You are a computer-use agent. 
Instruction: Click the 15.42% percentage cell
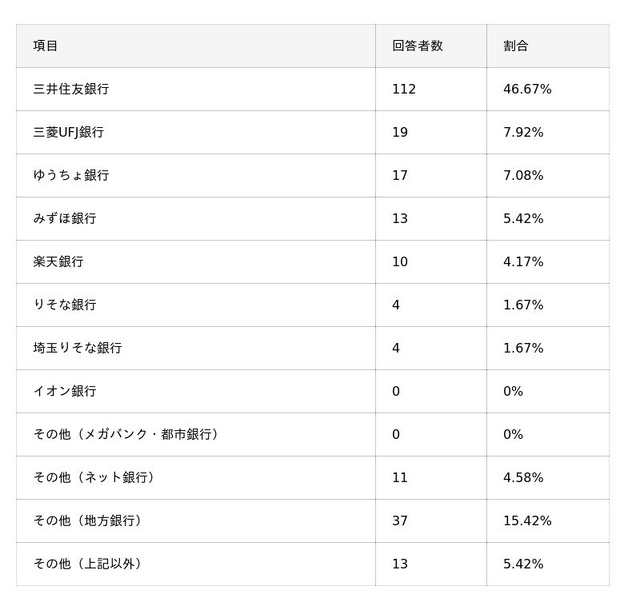pos(528,520)
